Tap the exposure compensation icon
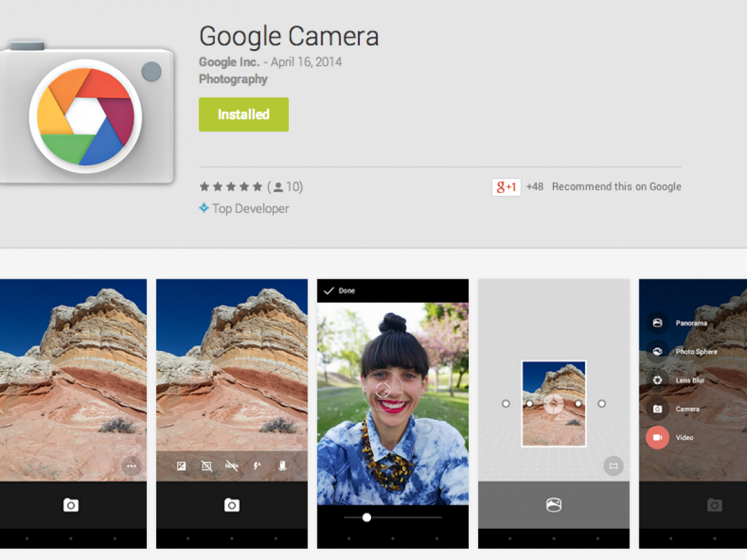The height and width of the screenshot is (560, 747). 181,466
